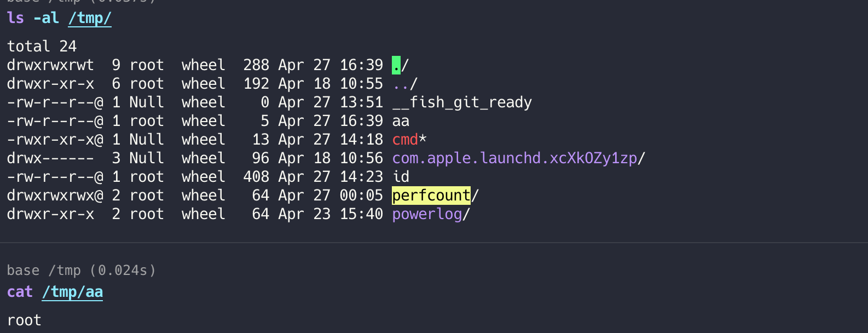Click the parent directory ../ entry
868x333 pixels.
click(x=405, y=84)
